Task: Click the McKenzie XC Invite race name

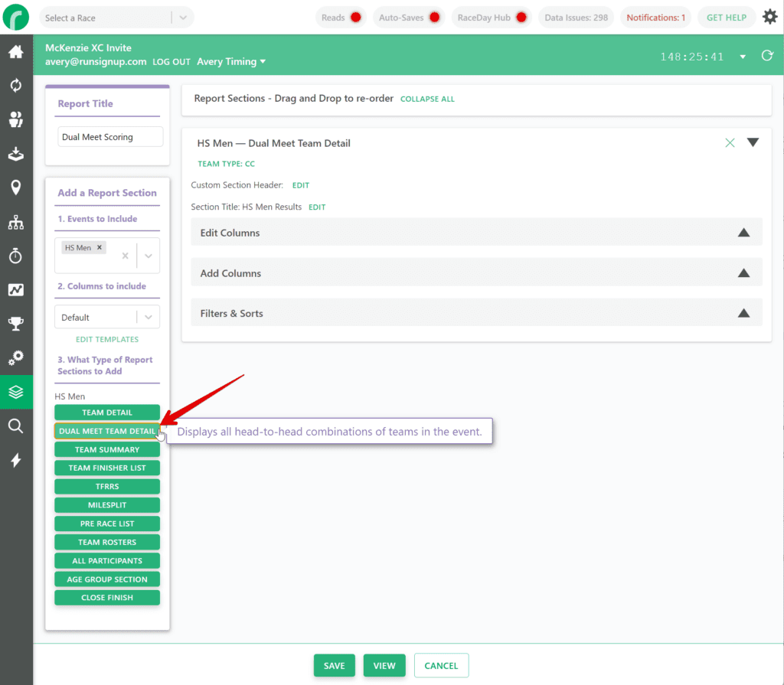Action: [x=89, y=47]
